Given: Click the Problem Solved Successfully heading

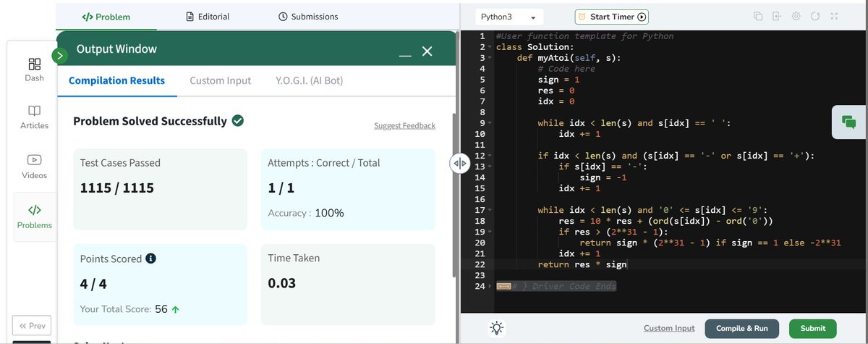Looking at the screenshot, I should [x=150, y=121].
